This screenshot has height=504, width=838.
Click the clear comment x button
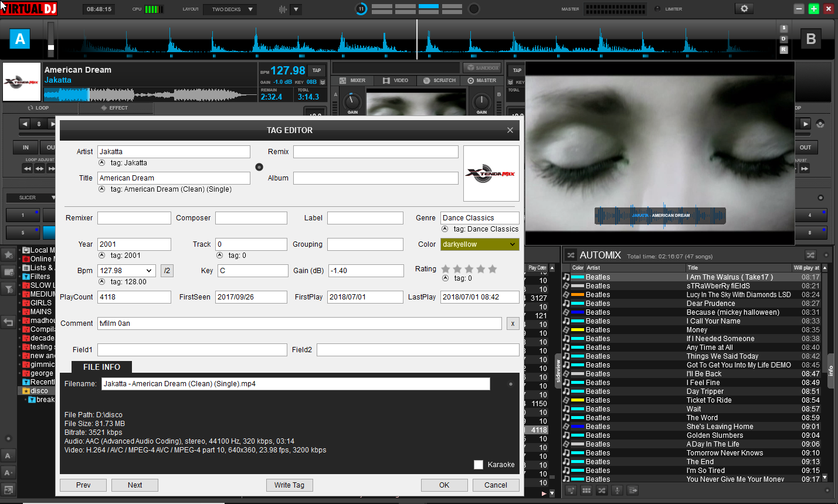[x=513, y=323]
